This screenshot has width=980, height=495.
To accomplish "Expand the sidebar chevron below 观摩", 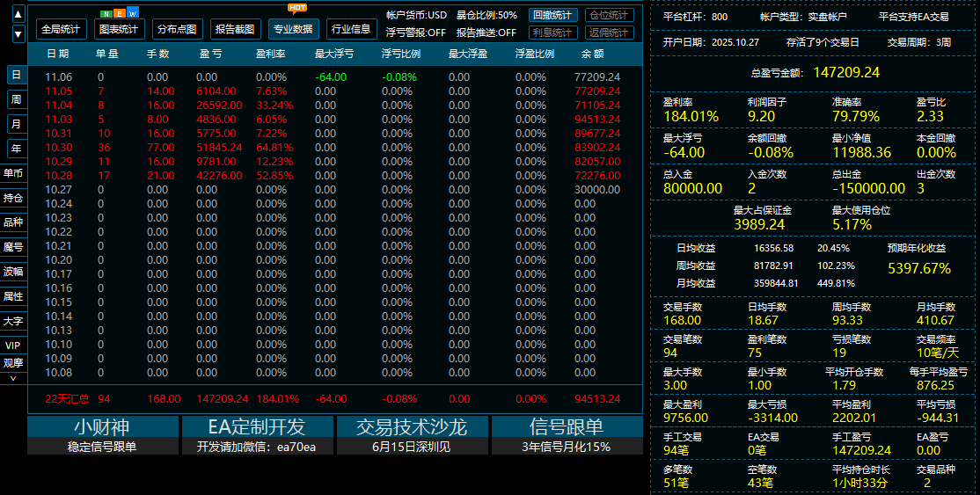I will 13,378.
